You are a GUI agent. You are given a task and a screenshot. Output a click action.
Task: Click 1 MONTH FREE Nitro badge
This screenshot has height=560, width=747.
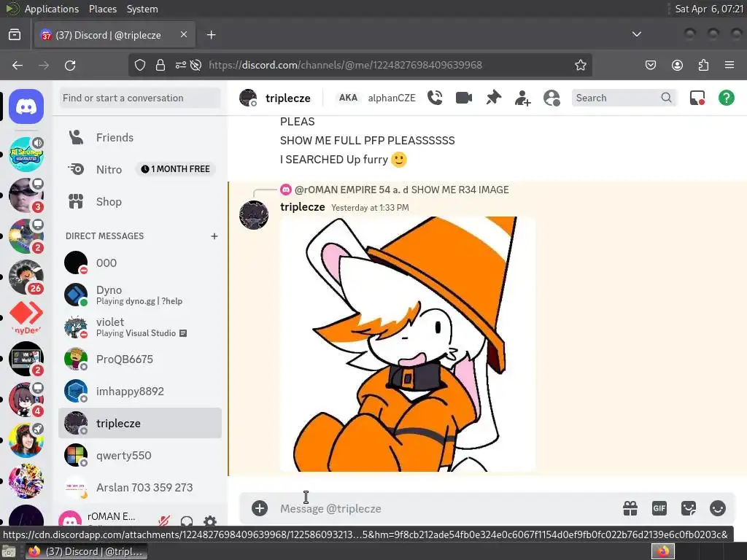pyautogui.click(x=175, y=169)
